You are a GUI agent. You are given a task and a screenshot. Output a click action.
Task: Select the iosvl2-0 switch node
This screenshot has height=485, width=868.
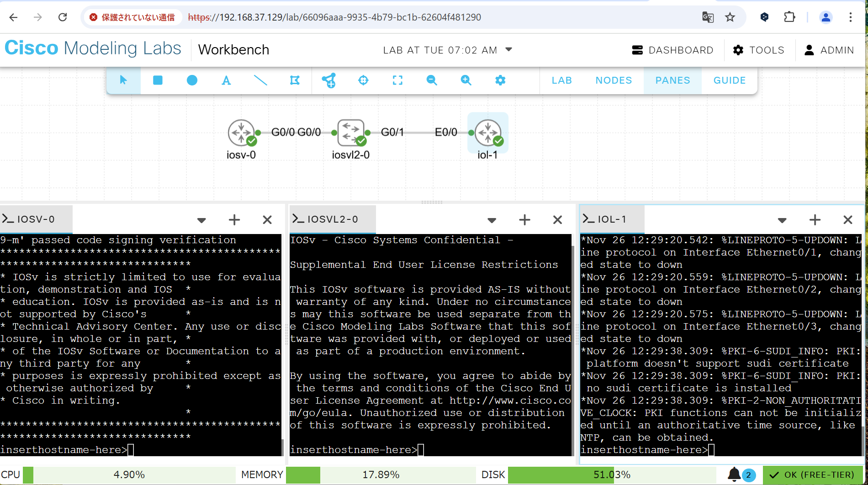point(351,133)
